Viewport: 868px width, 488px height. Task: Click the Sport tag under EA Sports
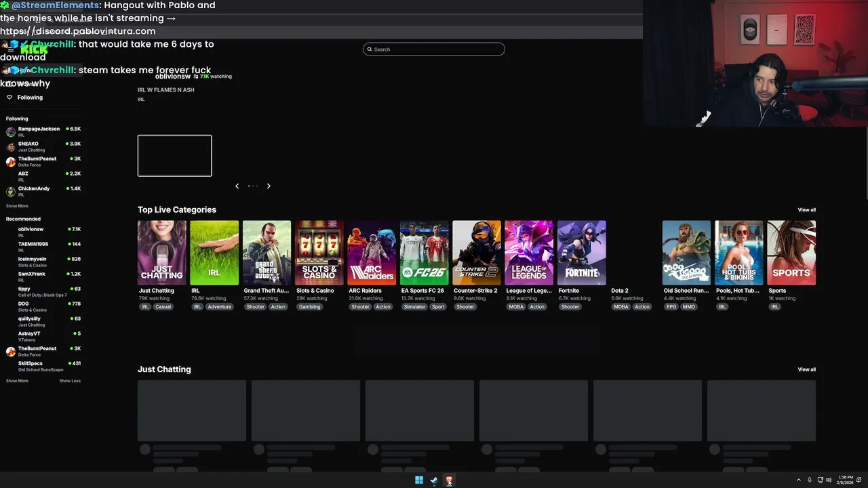pyautogui.click(x=438, y=307)
